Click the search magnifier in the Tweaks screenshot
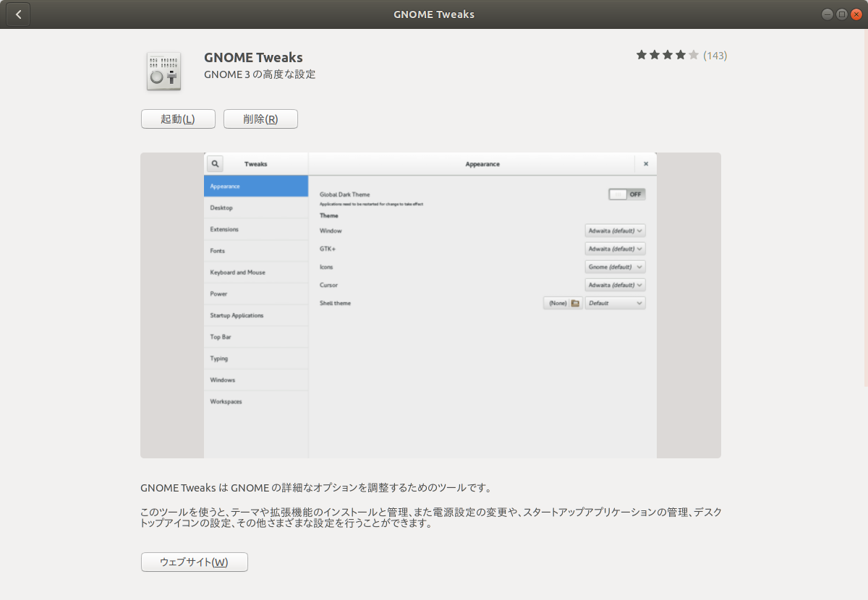Screen dimensions: 868x600 [x=215, y=163]
